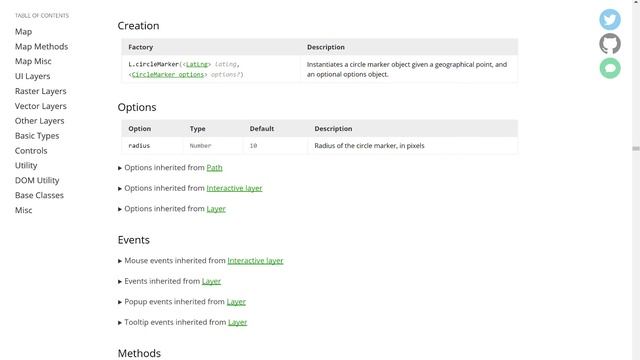This screenshot has height=360, width=640.
Task: Select Map Misc in sidebar
Action: 33,61
